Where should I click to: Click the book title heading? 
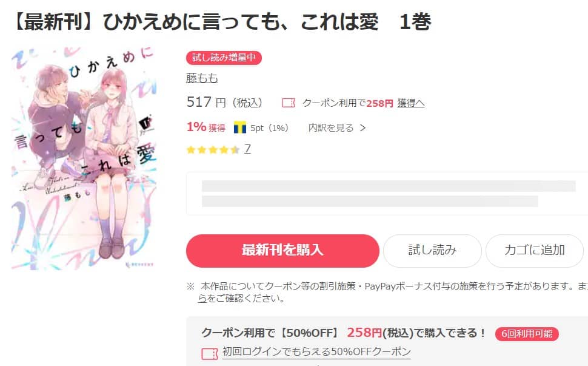coord(221,22)
